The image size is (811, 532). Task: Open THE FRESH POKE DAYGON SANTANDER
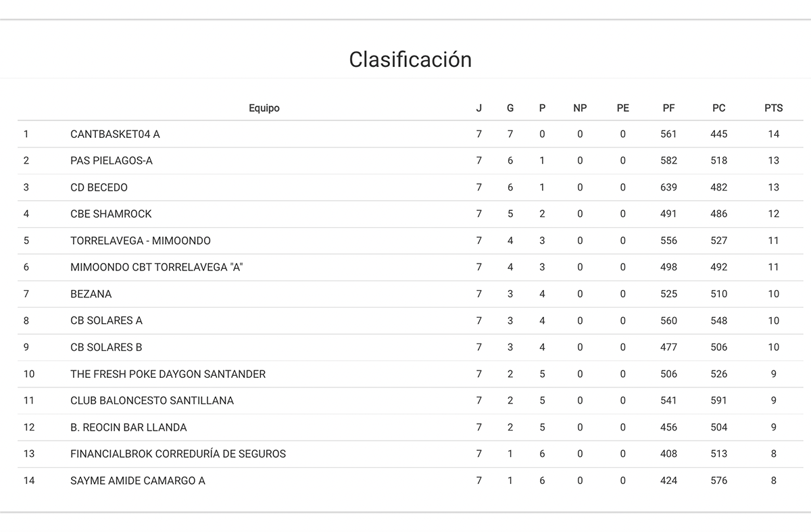[x=168, y=374]
